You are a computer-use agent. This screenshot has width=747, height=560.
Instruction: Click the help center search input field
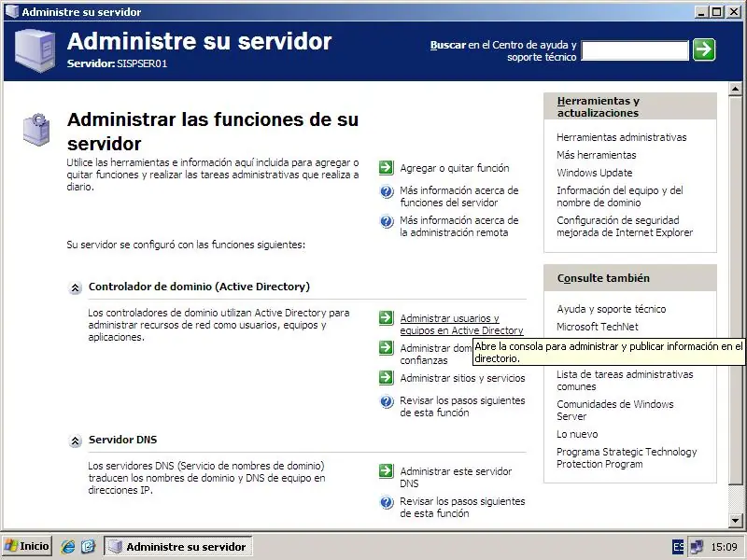[635, 50]
